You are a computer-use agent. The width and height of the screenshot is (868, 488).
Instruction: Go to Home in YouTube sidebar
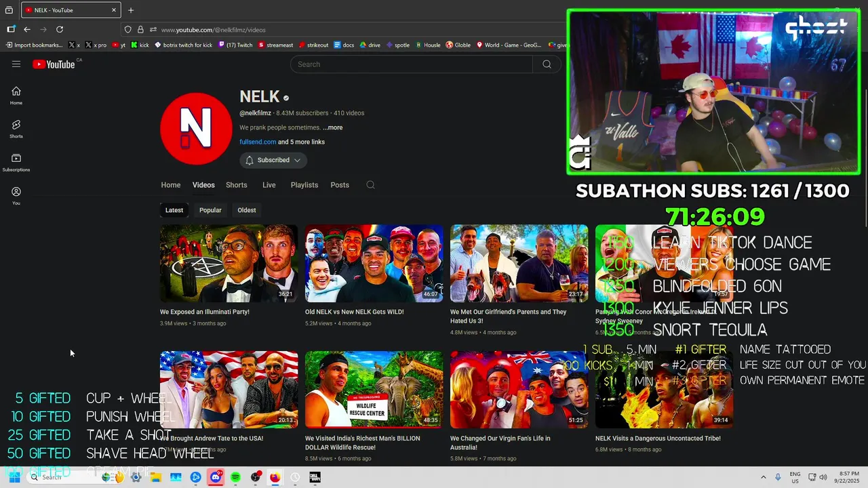coord(16,96)
